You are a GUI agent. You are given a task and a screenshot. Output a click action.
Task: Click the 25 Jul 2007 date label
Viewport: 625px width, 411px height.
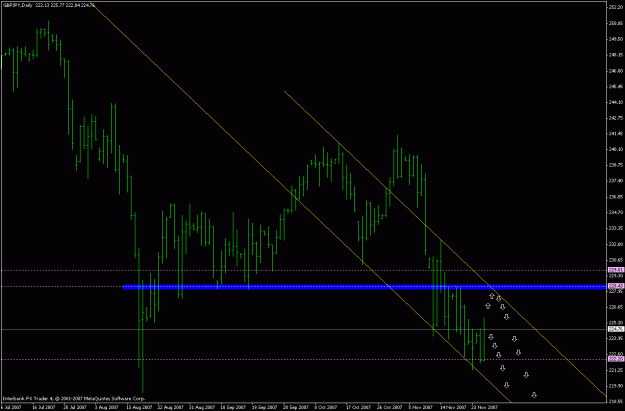click(75, 407)
